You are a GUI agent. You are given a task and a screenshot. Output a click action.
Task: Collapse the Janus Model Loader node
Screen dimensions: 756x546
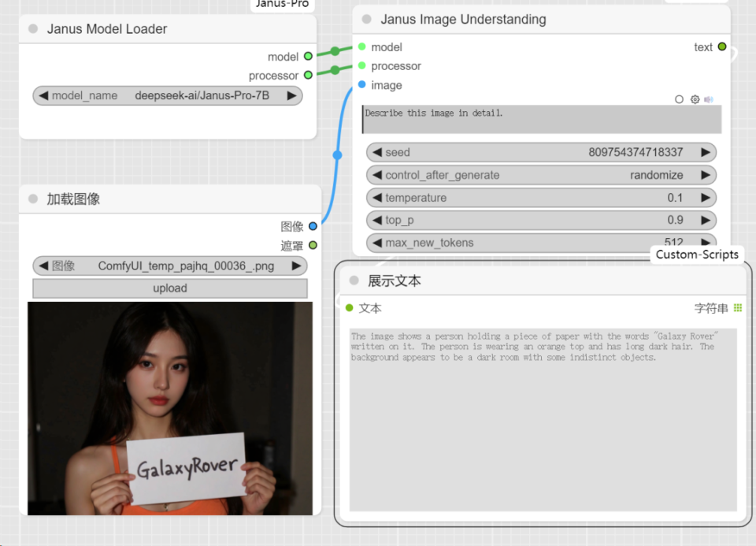[33, 29]
